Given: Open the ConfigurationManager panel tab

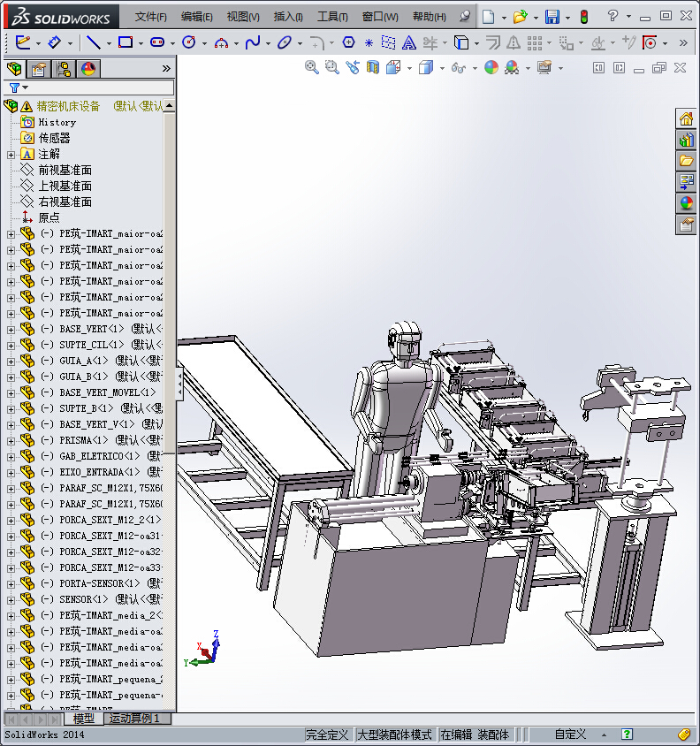Looking at the screenshot, I should click(x=63, y=69).
